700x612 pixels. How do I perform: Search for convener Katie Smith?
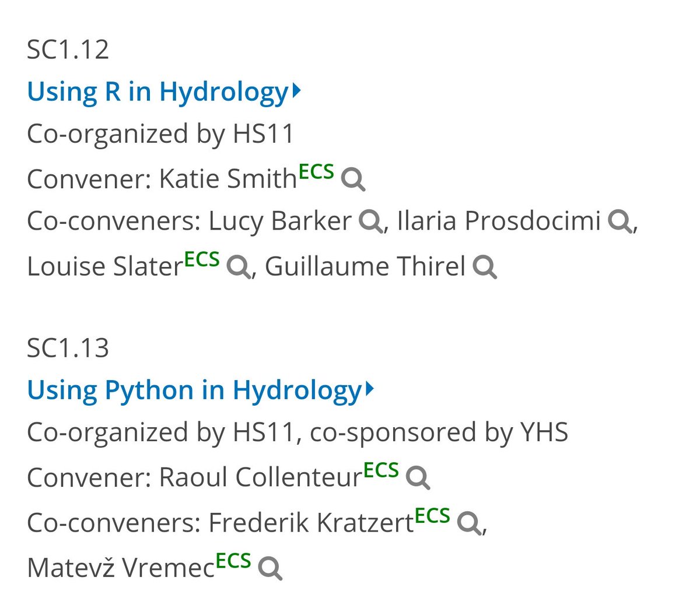tap(353, 180)
